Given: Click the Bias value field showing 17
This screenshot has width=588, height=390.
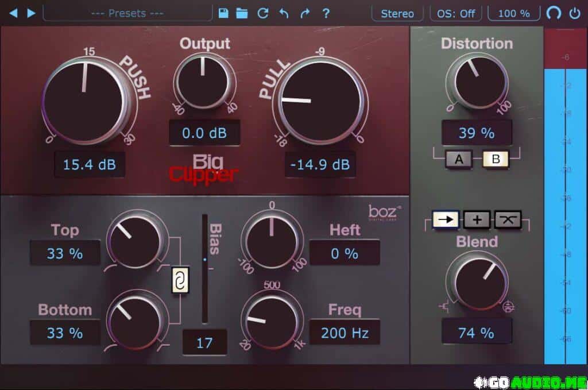Looking at the screenshot, I should (205, 342).
